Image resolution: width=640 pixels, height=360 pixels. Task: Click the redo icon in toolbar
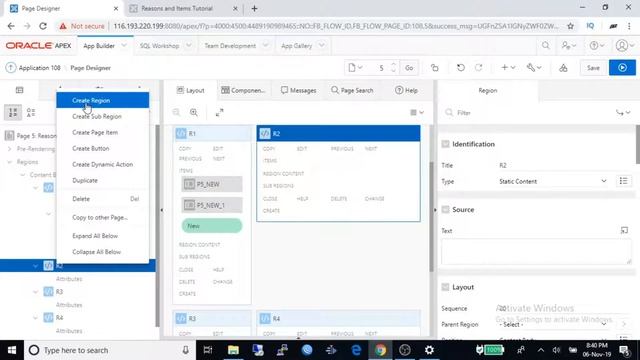(x=478, y=68)
